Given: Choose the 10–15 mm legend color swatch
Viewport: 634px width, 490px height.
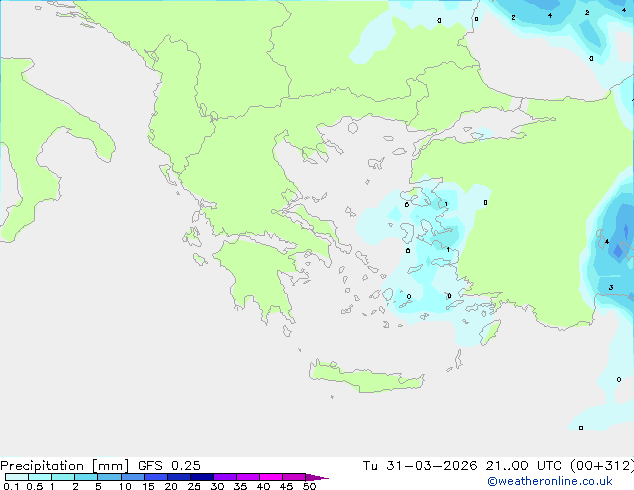Looking at the screenshot, I should (x=132, y=477).
